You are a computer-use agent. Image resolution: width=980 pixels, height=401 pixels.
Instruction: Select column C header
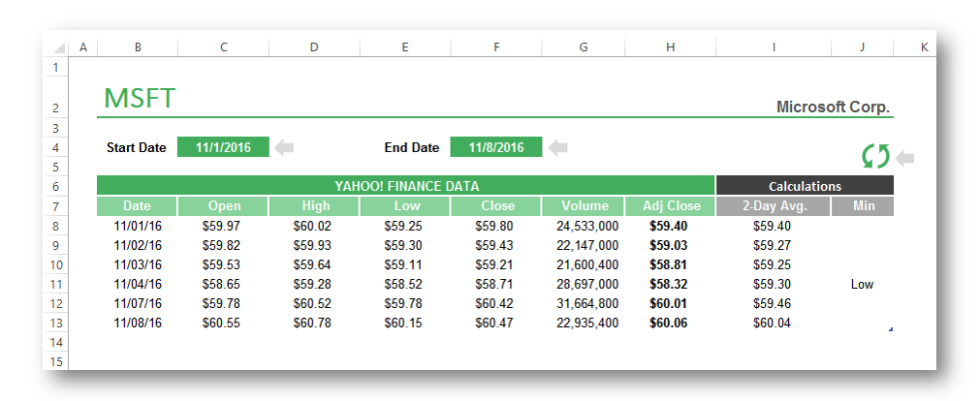tap(223, 47)
